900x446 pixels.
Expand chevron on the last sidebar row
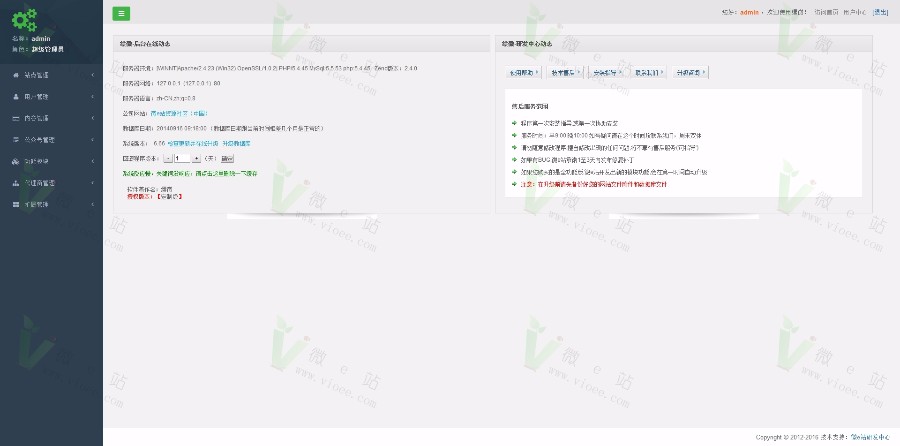(93, 204)
